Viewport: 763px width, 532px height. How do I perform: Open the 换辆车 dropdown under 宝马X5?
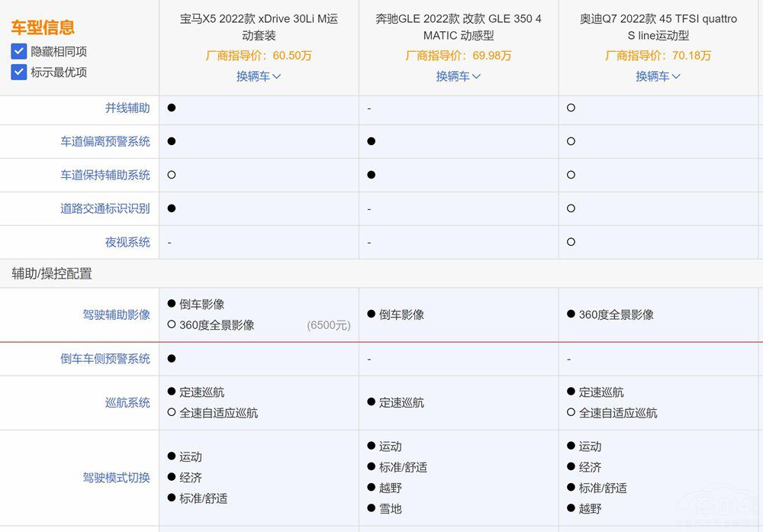click(254, 76)
